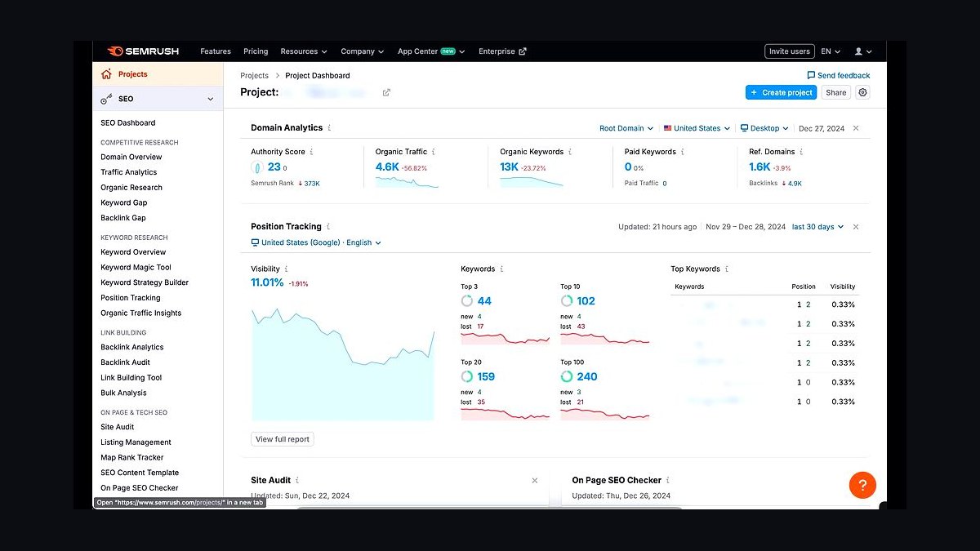Select Map Rank Tracker in sidebar
The image size is (980, 551).
coord(132,458)
